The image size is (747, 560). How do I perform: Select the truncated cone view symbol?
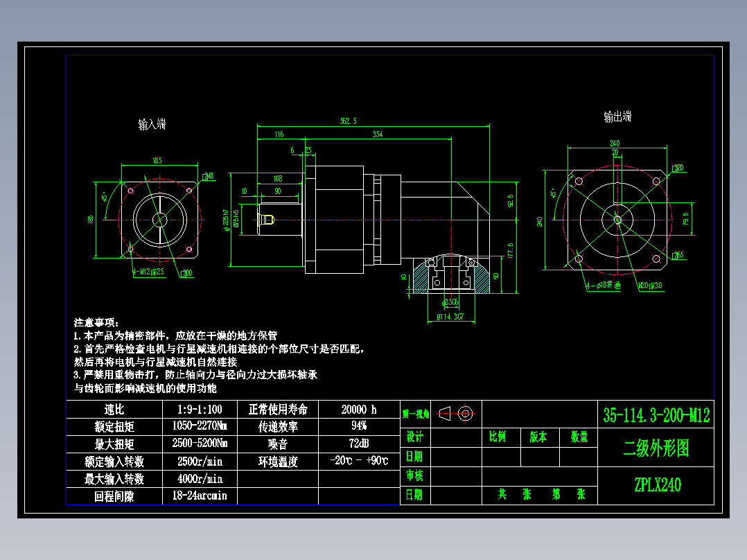444,413
